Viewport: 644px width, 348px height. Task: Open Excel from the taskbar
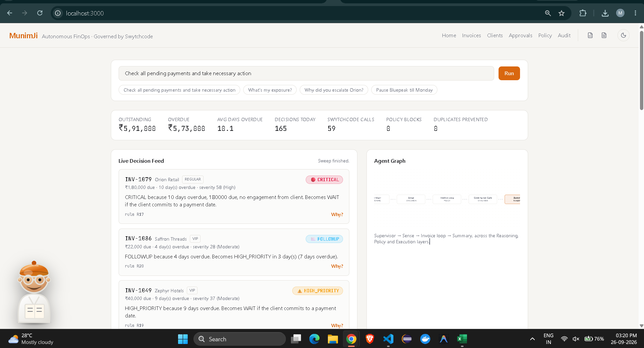(462, 339)
